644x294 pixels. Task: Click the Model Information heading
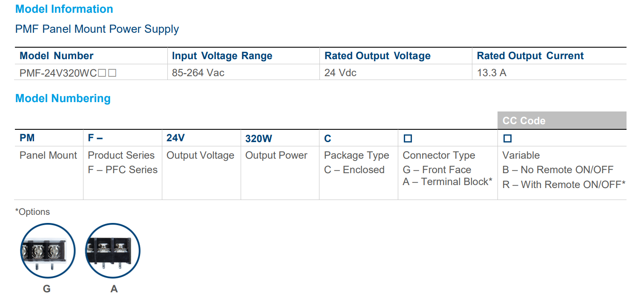point(64,9)
